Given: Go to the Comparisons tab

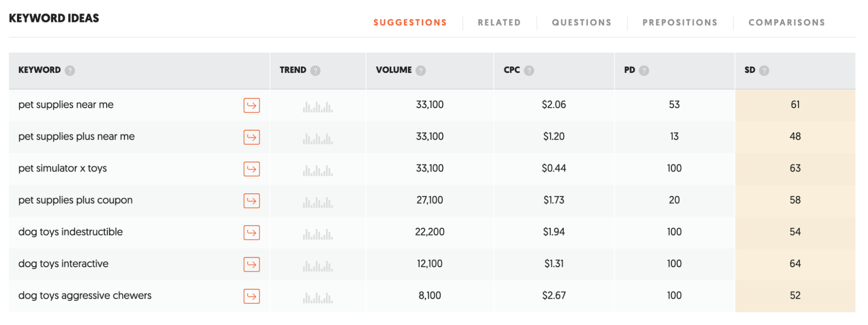Looking at the screenshot, I should [x=786, y=23].
